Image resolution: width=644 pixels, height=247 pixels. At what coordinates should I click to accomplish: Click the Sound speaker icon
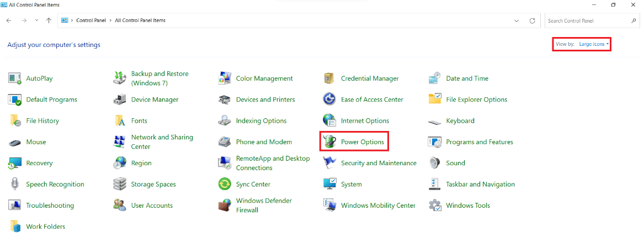tap(435, 164)
